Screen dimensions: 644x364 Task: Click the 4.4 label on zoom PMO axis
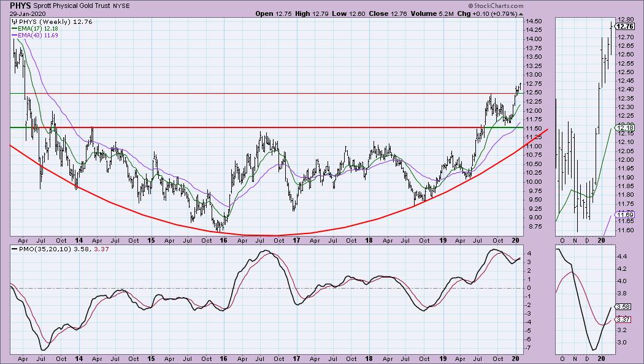pos(621,257)
